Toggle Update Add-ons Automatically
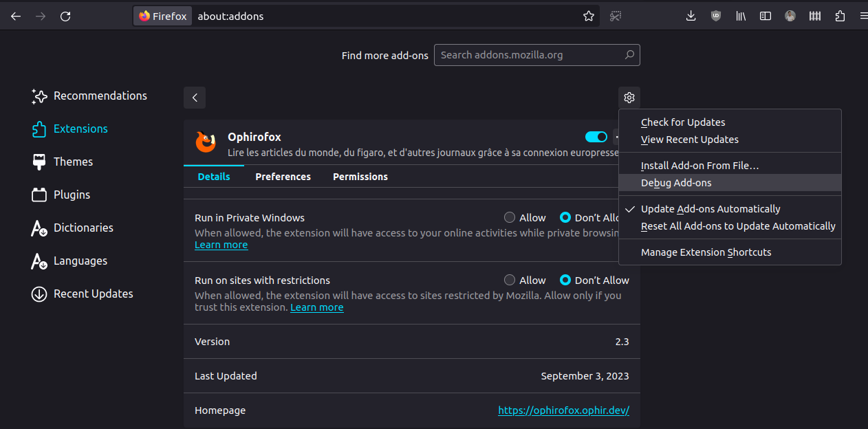Image resolution: width=868 pixels, height=429 pixels. pyautogui.click(x=710, y=209)
